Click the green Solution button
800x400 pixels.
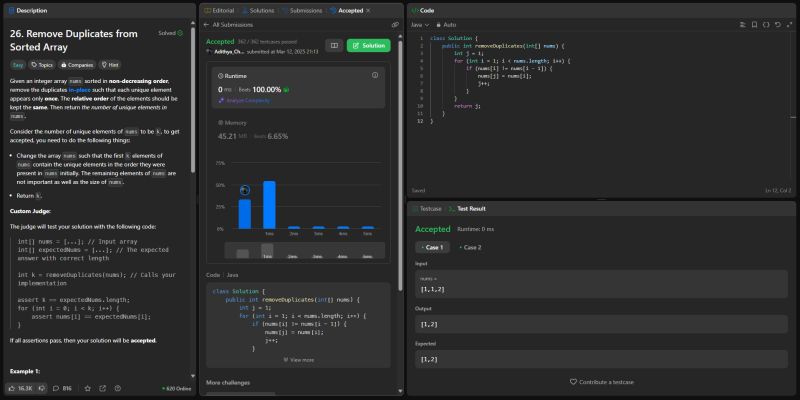point(368,45)
